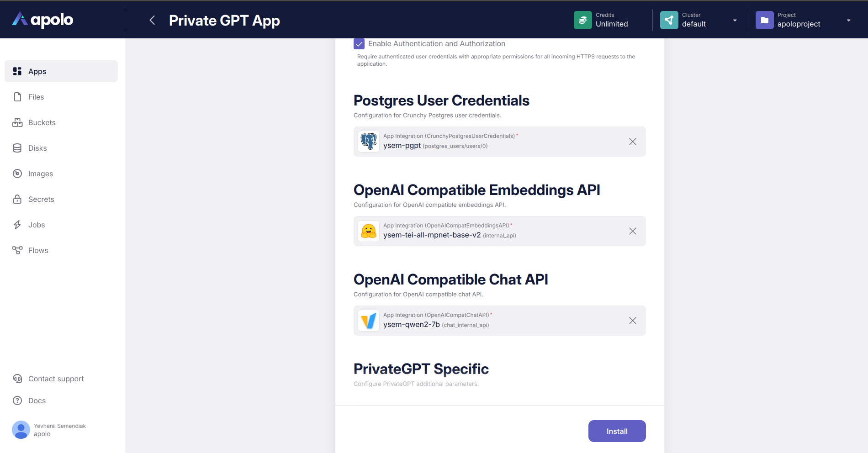
Task: Clear the ysem-tei-all-mpnet-base-v2 embeddings integration
Action: (633, 231)
